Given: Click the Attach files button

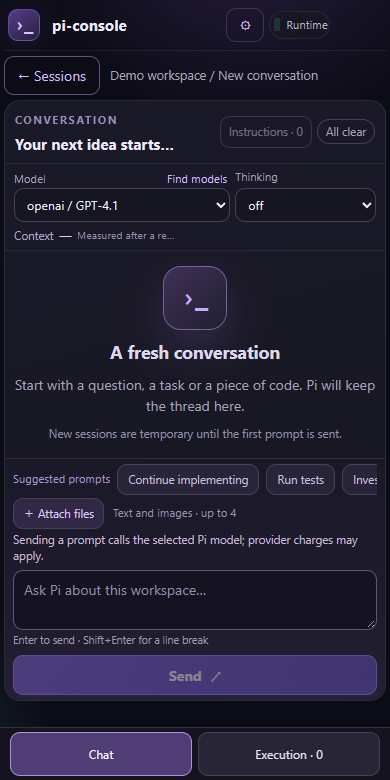Looking at the screenshot, I should click(59, 513).
